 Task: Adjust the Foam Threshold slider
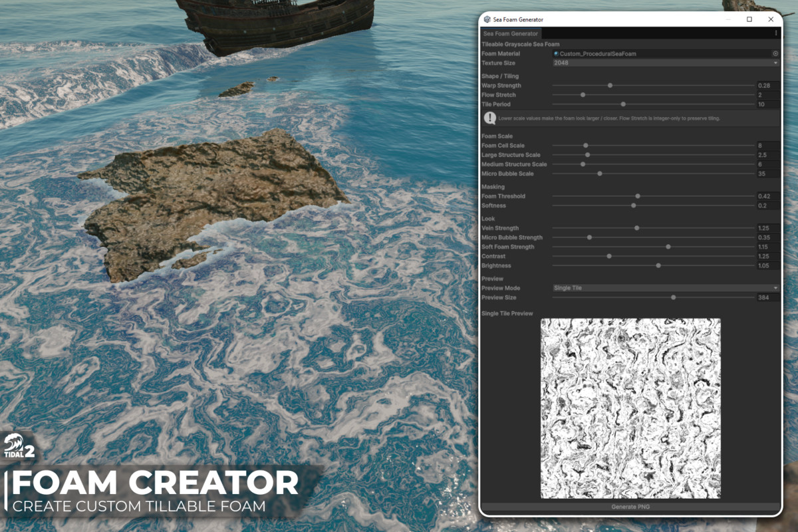[x=653, y=196]
